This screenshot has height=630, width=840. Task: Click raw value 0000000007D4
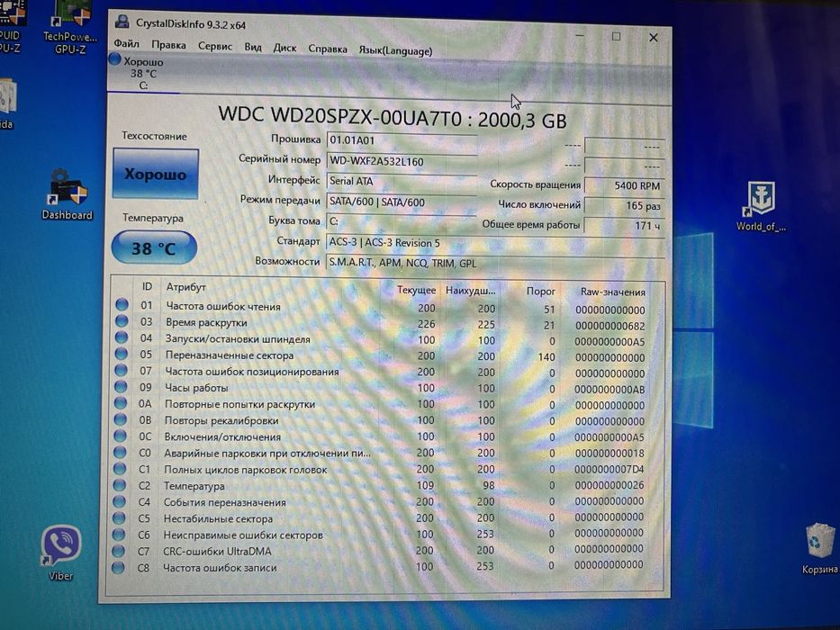pyautogui.click(x=610, y=469)
